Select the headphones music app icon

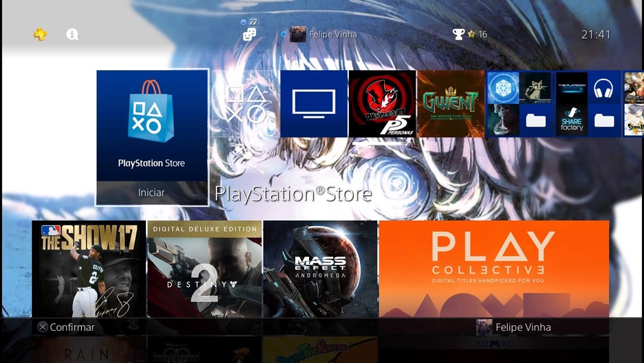pos(603,88)
